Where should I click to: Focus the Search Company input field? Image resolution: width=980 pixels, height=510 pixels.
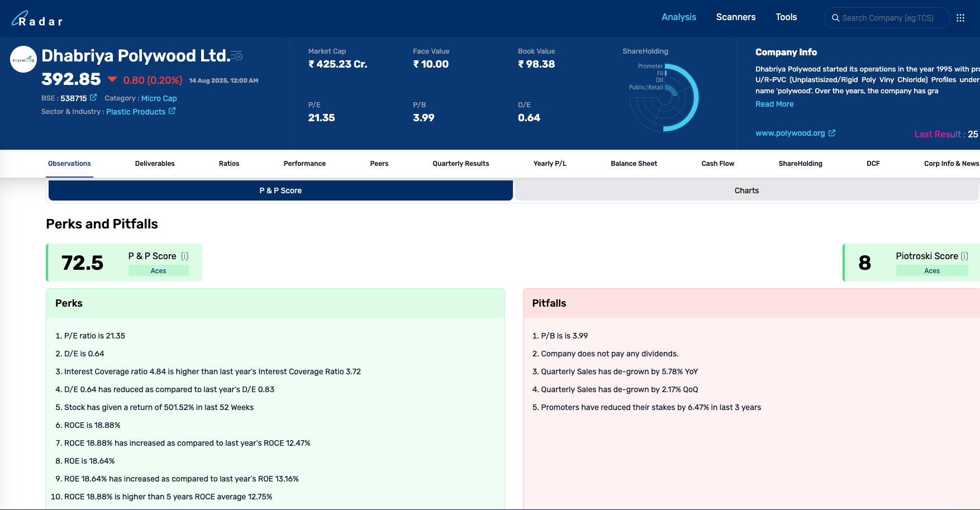point(887,18)
